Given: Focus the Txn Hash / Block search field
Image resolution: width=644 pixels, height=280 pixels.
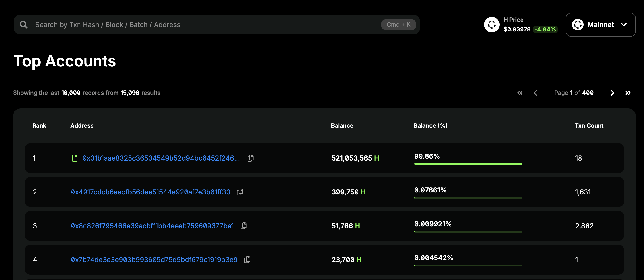Looking at the screenshot, I should point(217,24).
